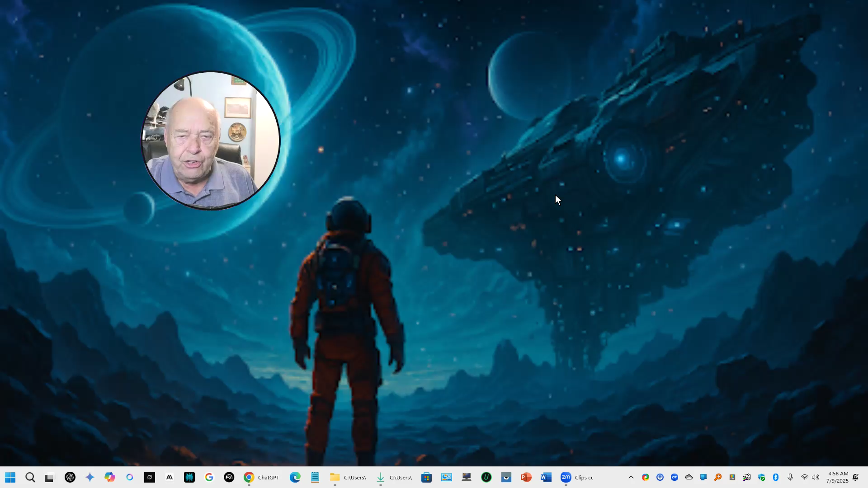Expand hidden system tray icons chevron
This screenshot has width=868, height=488.
coord(631,477)
